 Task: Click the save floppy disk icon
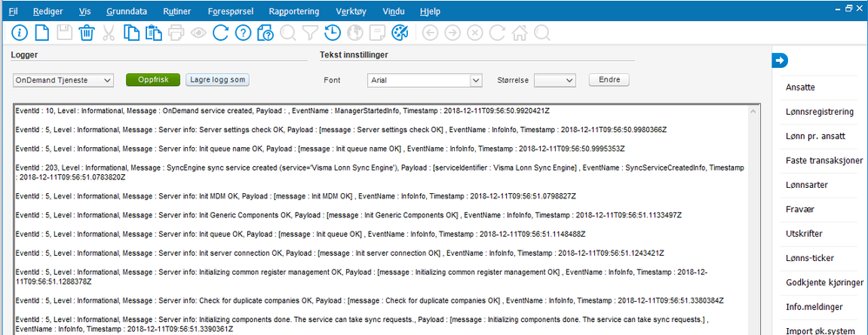tap(64, 33)
